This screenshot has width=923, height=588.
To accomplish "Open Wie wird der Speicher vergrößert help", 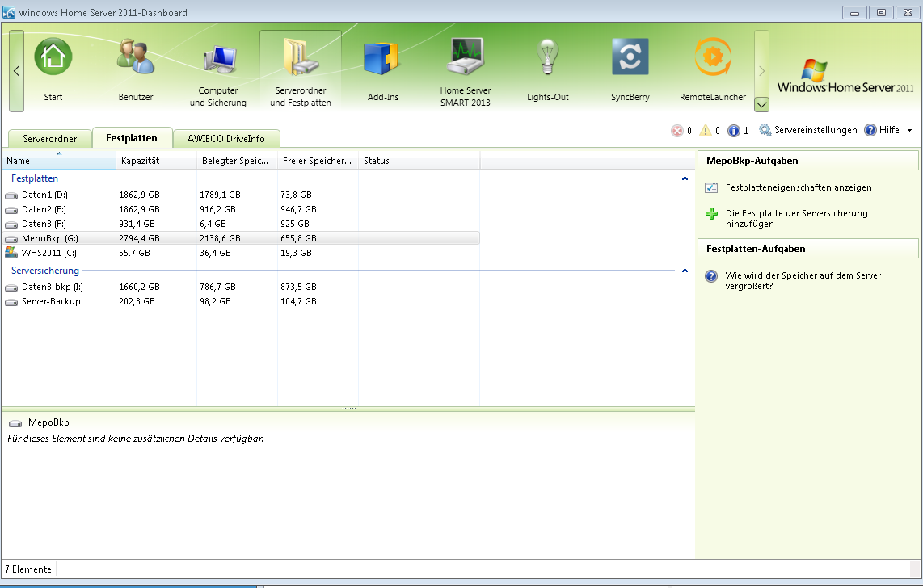I will click(x=803, y=281).
